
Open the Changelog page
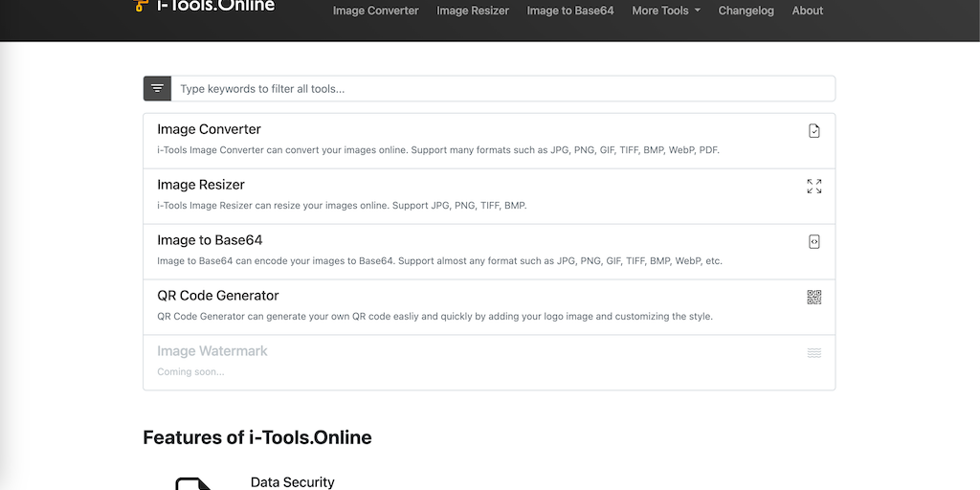[x=746, y=11]
